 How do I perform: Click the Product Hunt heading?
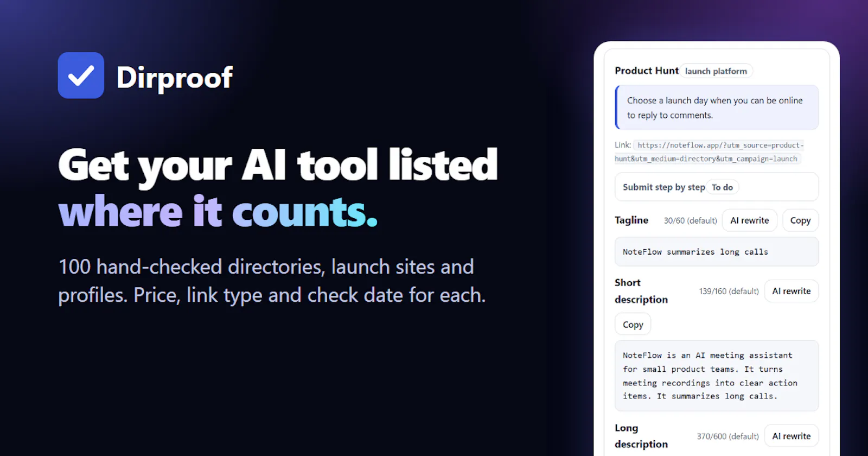(x=647, y=71)
